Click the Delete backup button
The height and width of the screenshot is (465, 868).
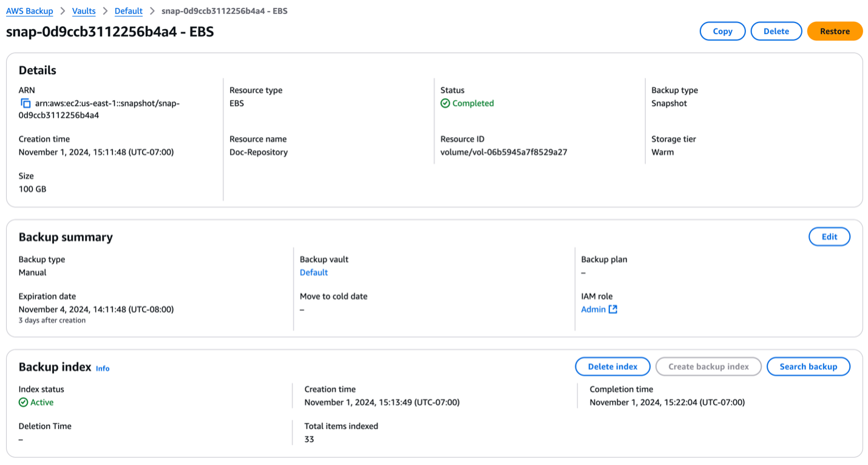pyautogui.click(x=776, y=32)
